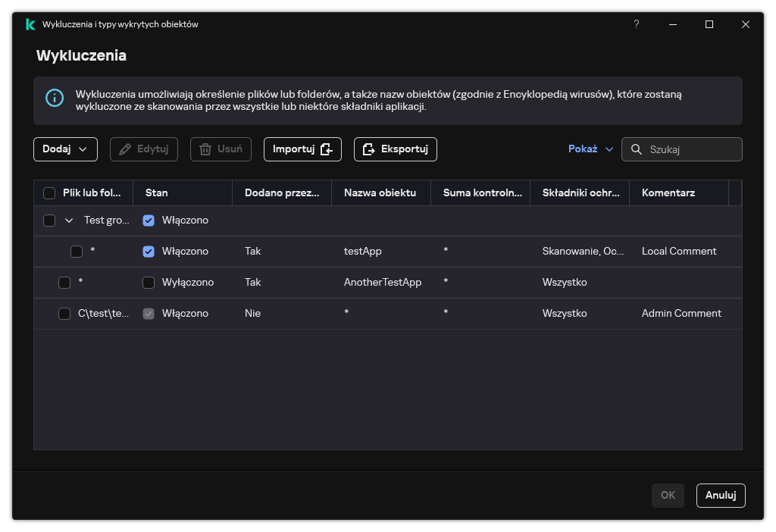Click the Stan column header

[157, 193]
